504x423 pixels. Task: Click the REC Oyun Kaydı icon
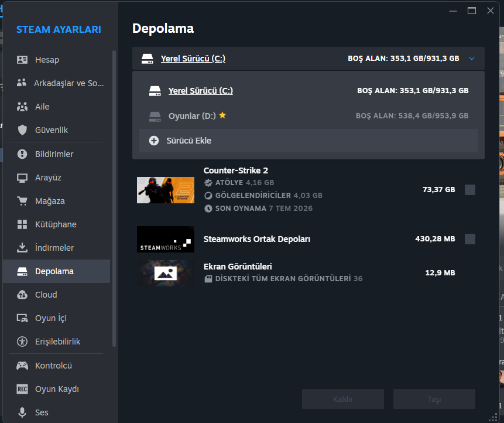point(22,389)
